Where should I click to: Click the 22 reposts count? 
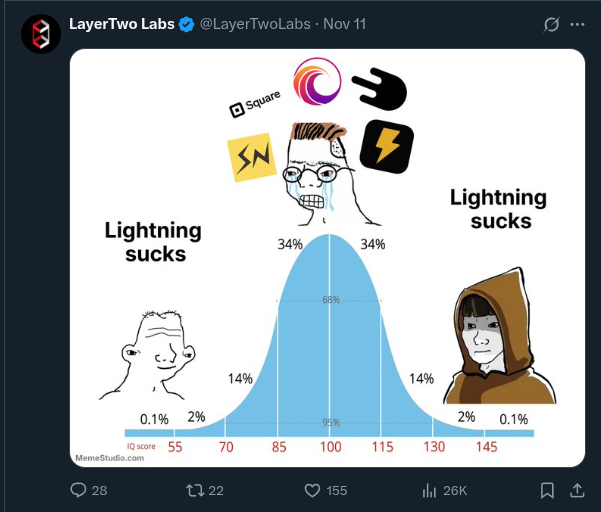pos(216,490)
